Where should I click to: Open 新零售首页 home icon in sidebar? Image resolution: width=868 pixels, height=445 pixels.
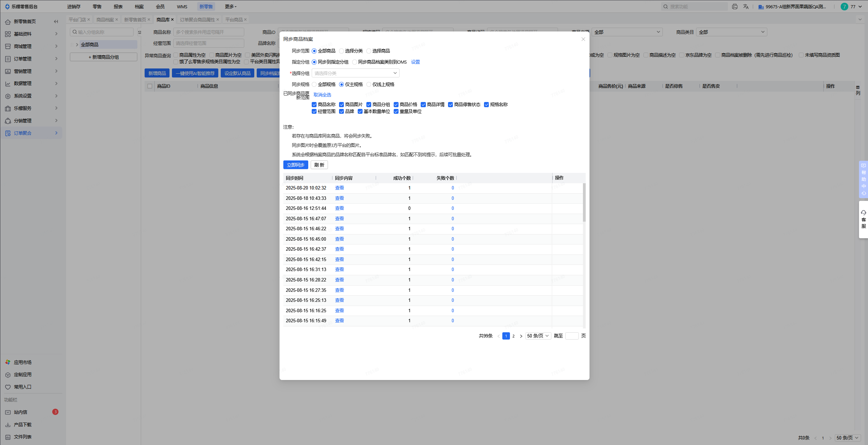pyautogui.click(x=8, y=22)
